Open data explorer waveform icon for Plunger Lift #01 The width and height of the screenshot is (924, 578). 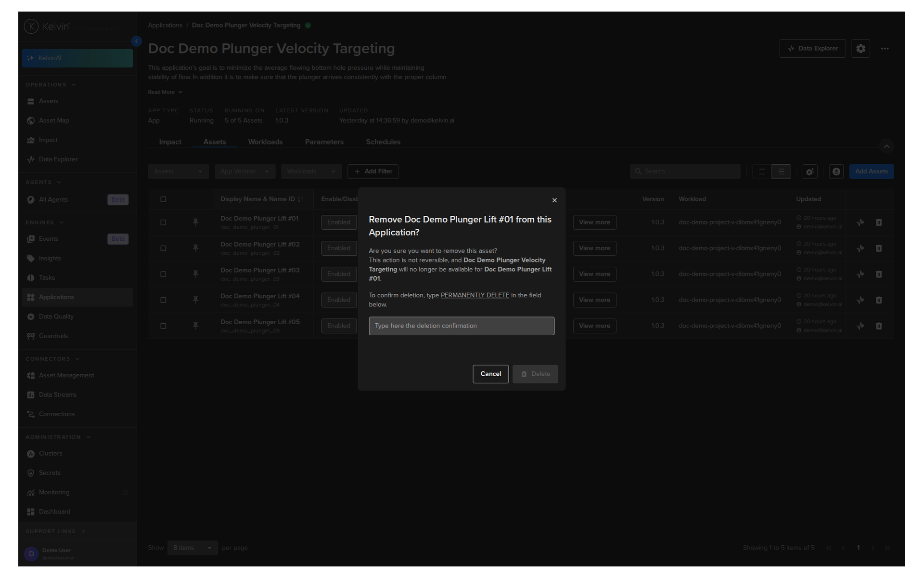point(860,223)
